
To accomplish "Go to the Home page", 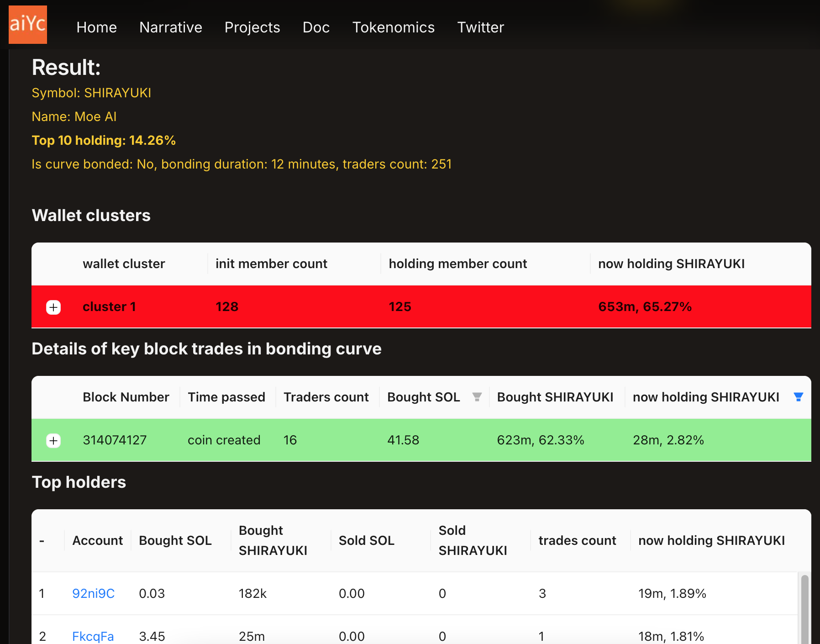I will coord(96,27).
